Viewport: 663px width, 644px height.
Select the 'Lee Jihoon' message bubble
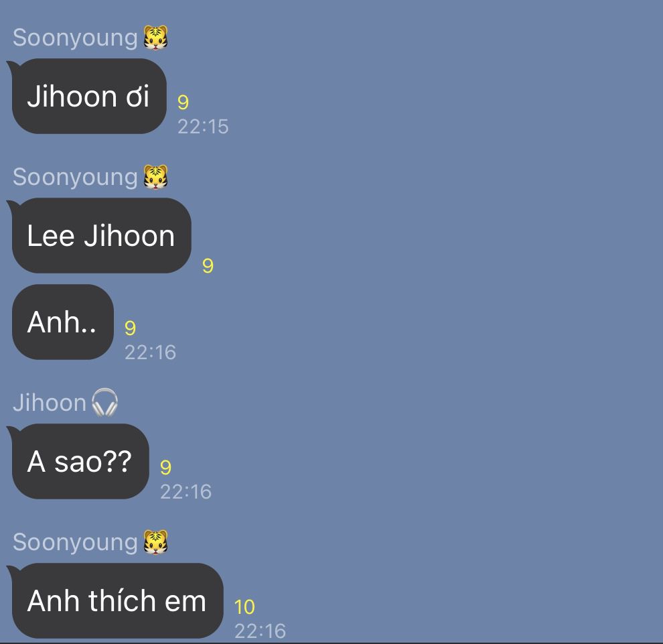point(102,235)
